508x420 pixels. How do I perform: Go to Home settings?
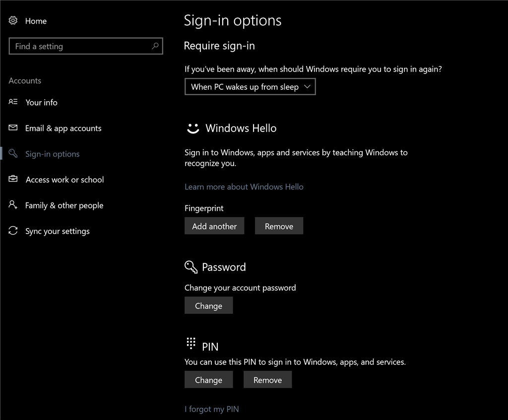tap(36, 21)
